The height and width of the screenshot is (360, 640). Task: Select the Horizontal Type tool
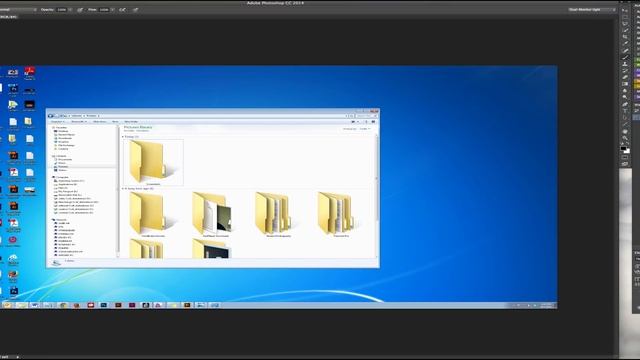point(625,111)
